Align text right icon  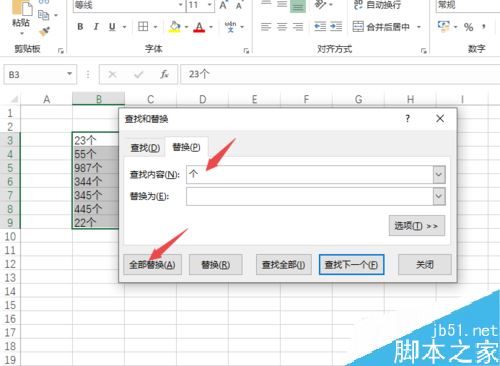[x=298, y=27]
